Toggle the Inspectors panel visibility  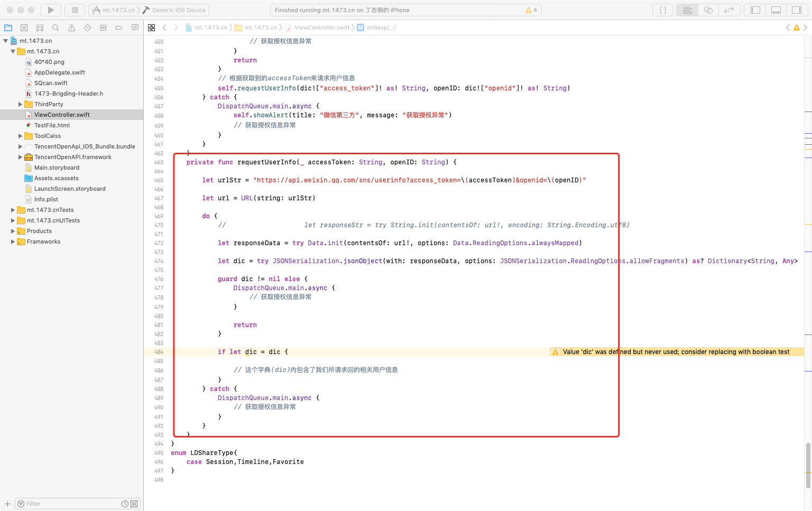[x=797, y=10]
